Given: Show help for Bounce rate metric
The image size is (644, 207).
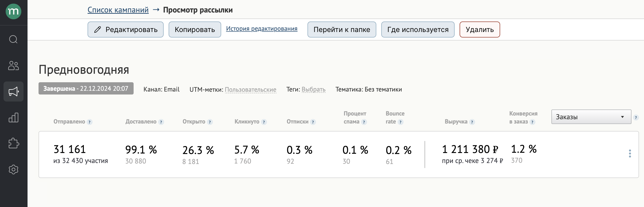Looking at the screenshot, I should [x=401, y=122].
